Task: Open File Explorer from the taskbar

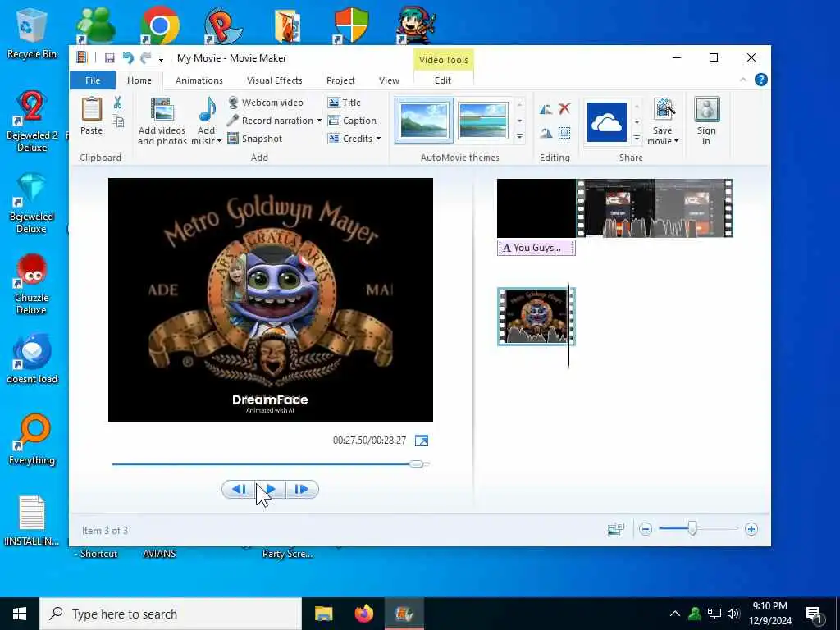Action: (323, 614)
